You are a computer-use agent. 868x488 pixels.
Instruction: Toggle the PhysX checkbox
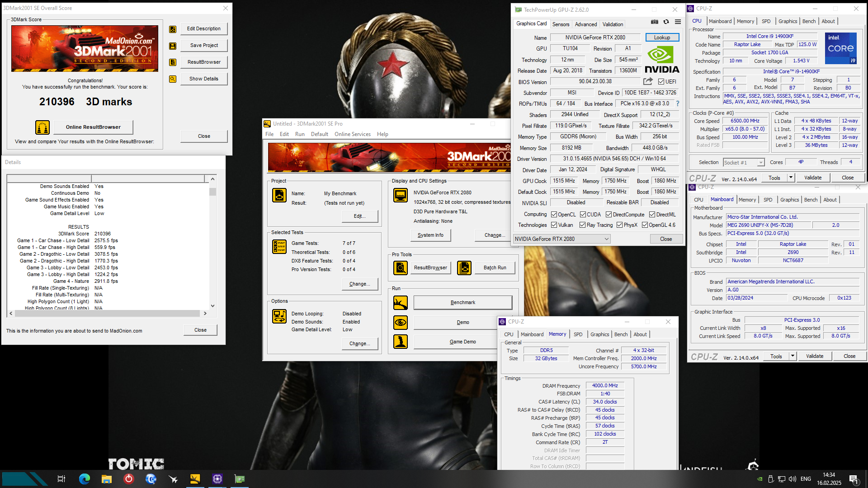click(620, 225)
